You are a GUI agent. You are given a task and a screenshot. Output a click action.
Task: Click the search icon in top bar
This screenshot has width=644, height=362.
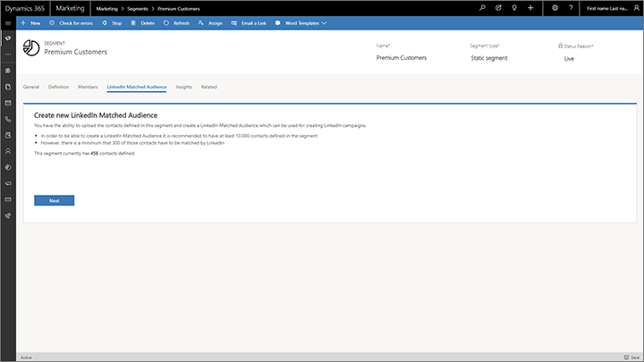pos(483,7)
